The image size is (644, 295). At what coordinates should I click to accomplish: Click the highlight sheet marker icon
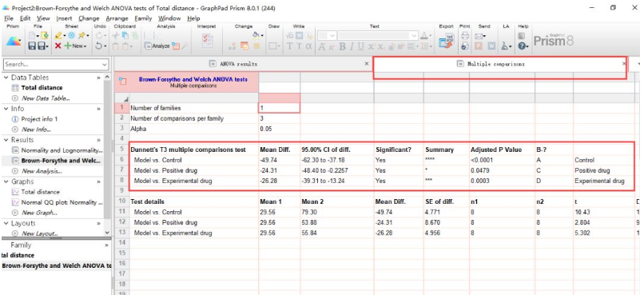click(x=58, y=36)
